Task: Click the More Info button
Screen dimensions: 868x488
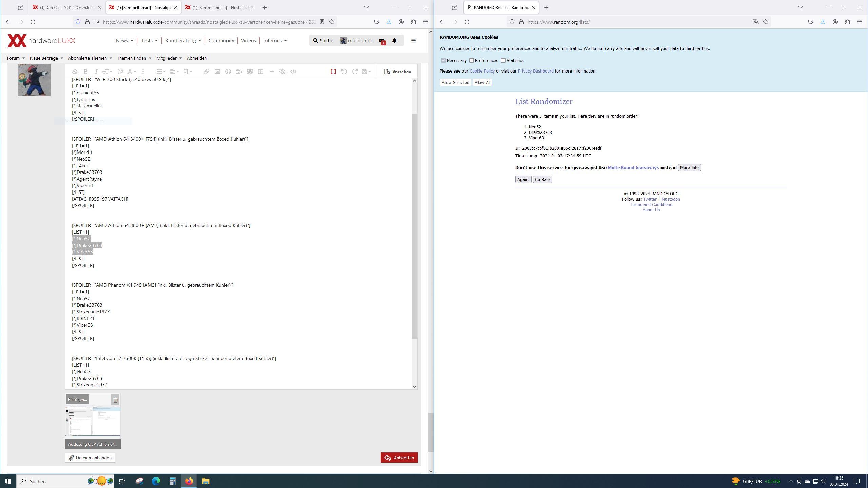Action: click(689, 167)
